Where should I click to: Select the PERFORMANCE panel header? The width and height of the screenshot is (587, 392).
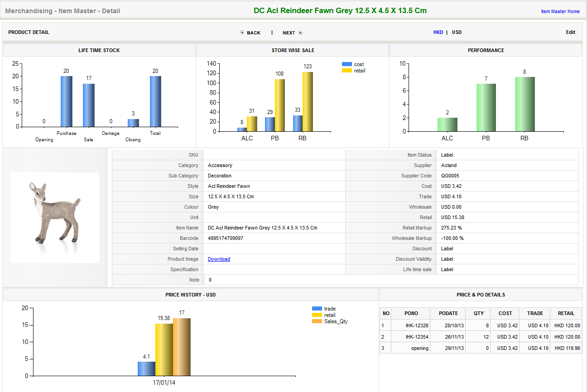(x=486, y=50)
